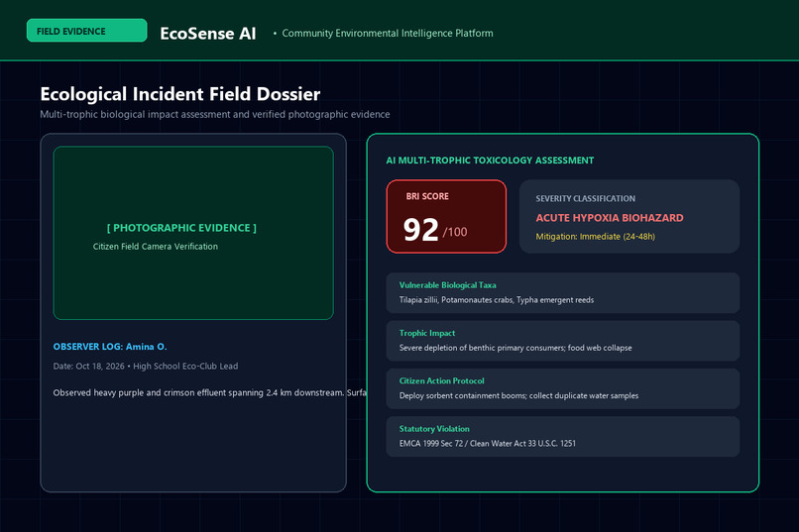This screenshot has width=799, height=532.
Task: Select the Community Environmental Intelligence Platform tagline
Action: tap(388, 33)
